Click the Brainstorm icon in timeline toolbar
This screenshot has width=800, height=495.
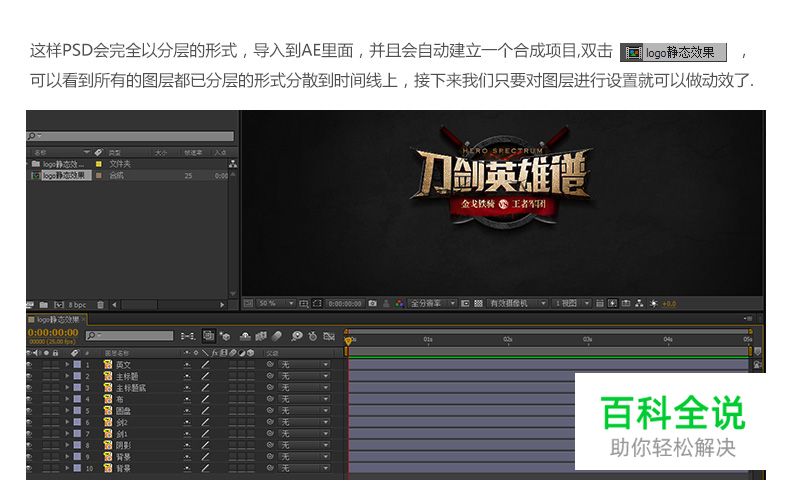point(297,336)
